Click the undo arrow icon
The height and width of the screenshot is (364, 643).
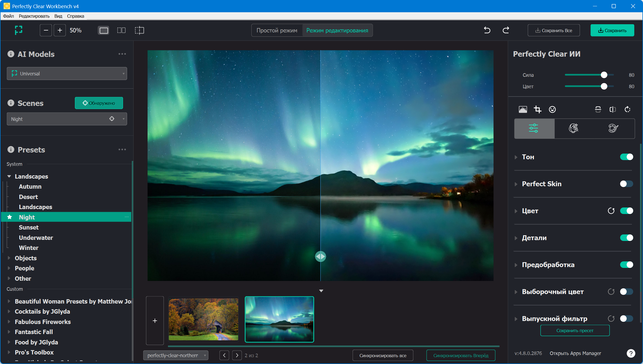pyautogui.click(x=487, y=30)
